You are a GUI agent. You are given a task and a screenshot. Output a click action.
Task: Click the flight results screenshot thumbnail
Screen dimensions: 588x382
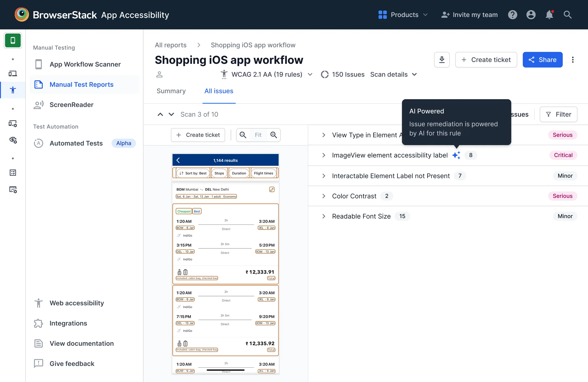pyautogui.click(x=225, y=264)
